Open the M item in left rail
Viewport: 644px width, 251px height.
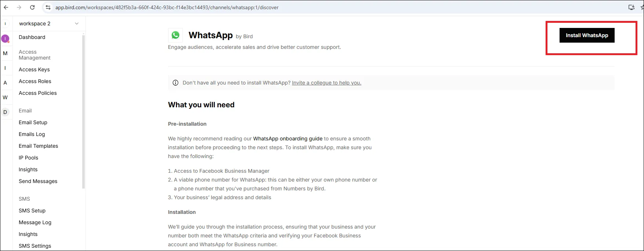[5, 53]
